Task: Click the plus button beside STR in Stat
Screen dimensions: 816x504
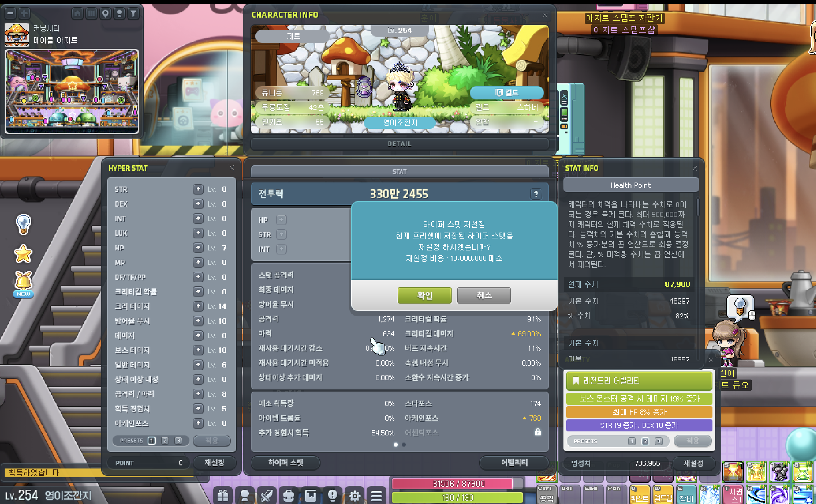Action: point(281,235)
